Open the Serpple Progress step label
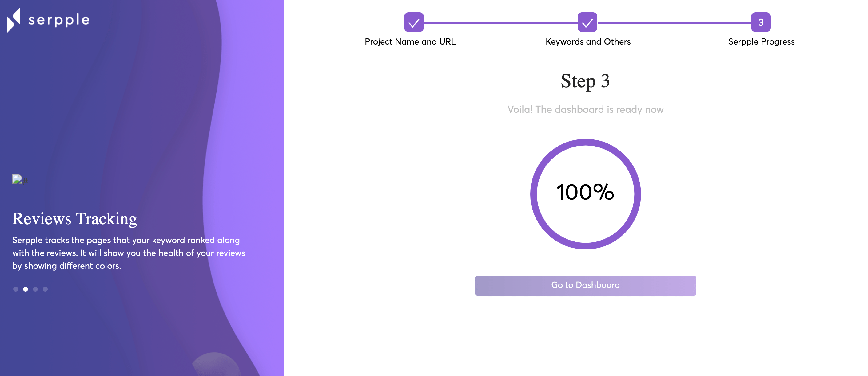Viewport: 868px width, 376px height. click(761, 42)
